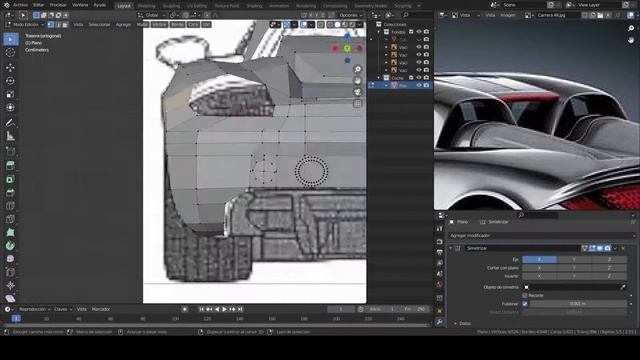Hide the selected Plano object eye icon
Viewport: 640px width, 360px height.
click(419, 85)
